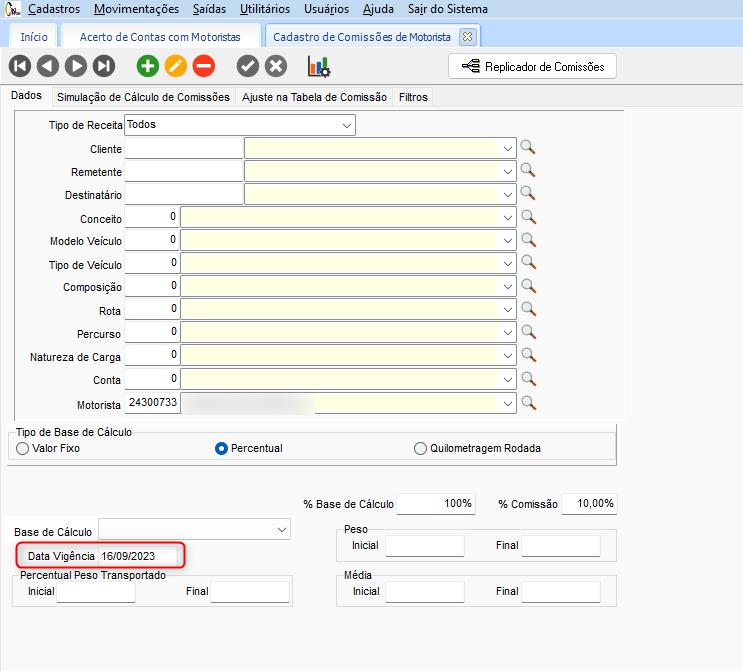Search Motorista with the magnifier icon

click(x=528, y=403)
